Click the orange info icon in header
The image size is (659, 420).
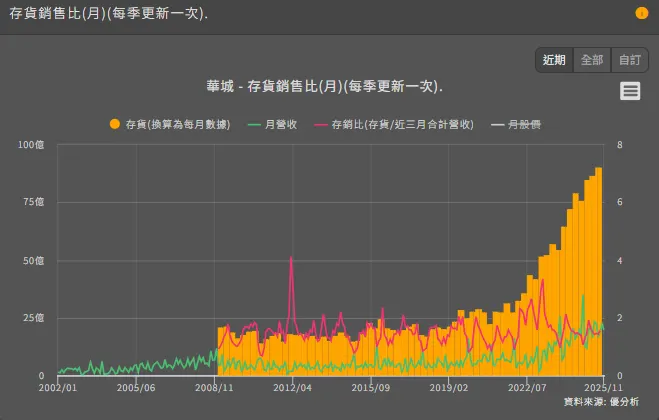click(x=641, y=13)
